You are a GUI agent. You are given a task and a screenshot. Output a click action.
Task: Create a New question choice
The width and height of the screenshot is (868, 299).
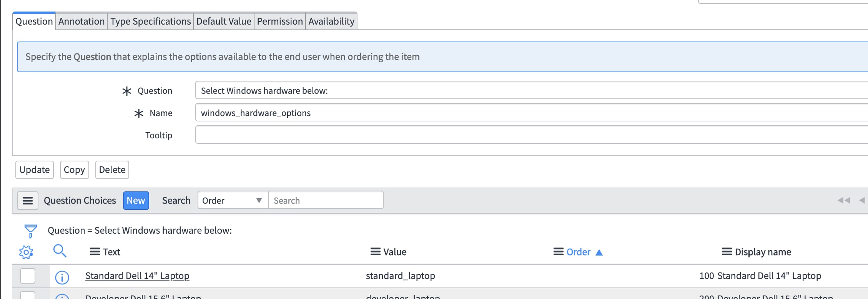click(136, 201)
